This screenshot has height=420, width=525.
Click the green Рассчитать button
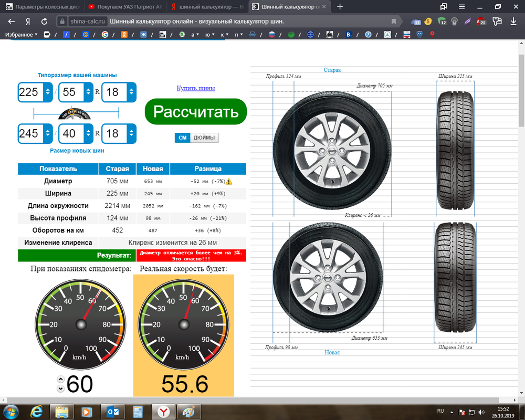pos(196,111)
